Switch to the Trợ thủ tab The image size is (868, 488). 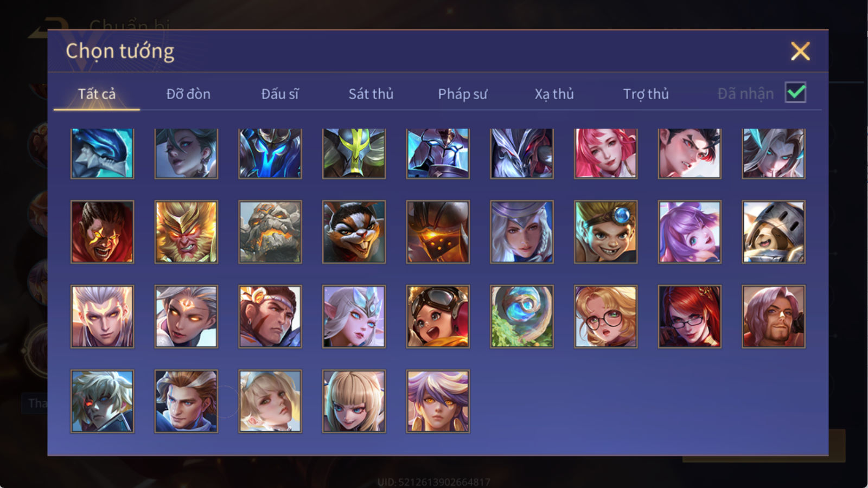tap(646, 94)
